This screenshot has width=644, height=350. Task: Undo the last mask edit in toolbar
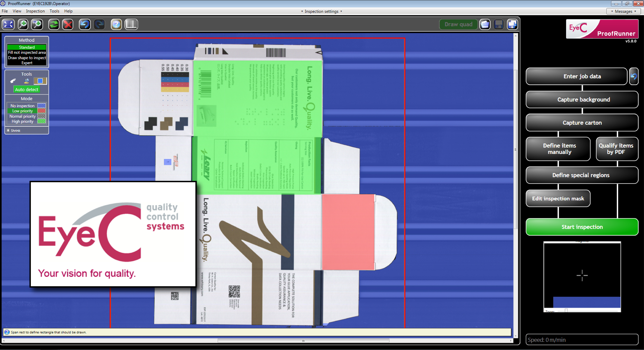[x=84, y=24]
